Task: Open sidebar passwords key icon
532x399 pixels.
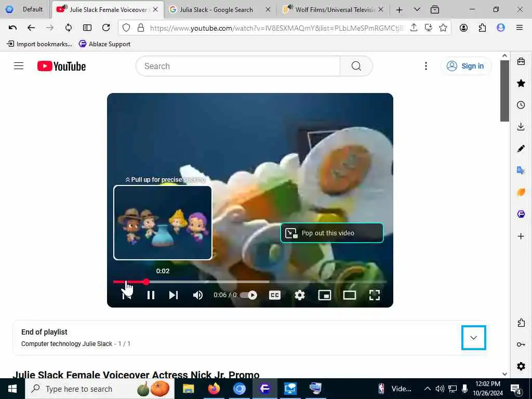Action: click(x=521, y=344)
